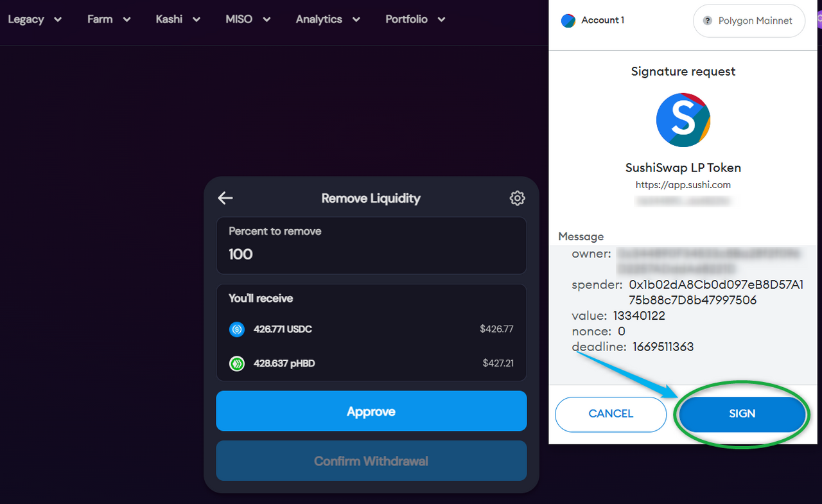Edit the Percent to remove field
This screenshot has width=822, height=504.
coord(371,246)
